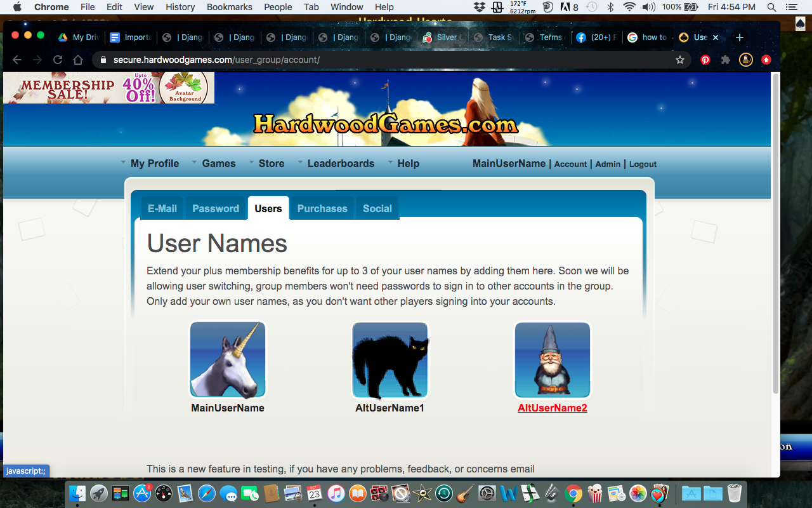Click the AltUserName2 red link

coord(553,408)
